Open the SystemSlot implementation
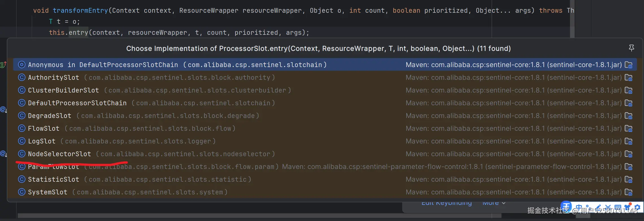 pyautogui.click(x=325, y=192)
